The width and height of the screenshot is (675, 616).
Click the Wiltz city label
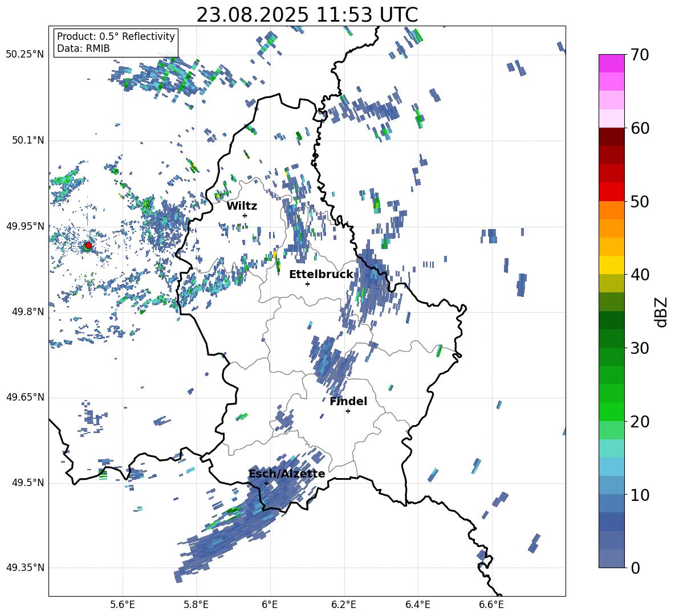242,206
